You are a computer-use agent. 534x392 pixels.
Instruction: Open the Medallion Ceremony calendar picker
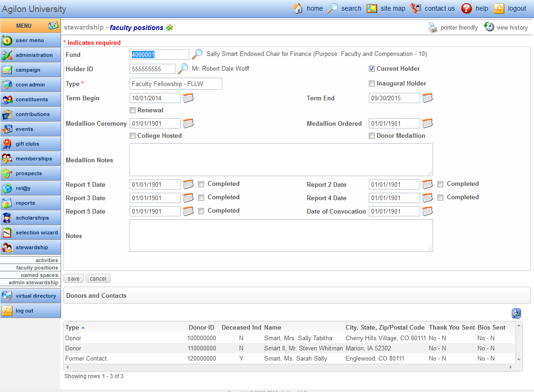(188, 123)
